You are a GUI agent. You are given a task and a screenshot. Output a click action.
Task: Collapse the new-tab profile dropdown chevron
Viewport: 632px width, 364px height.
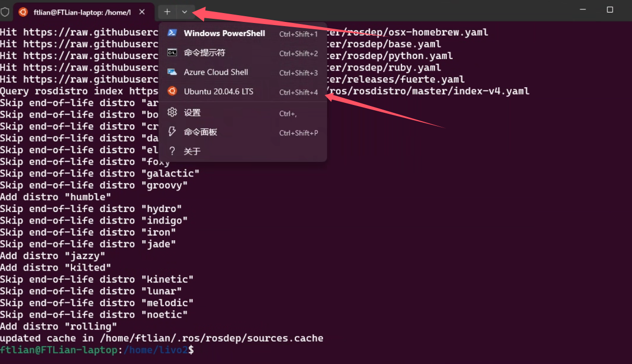coord(185,11)
